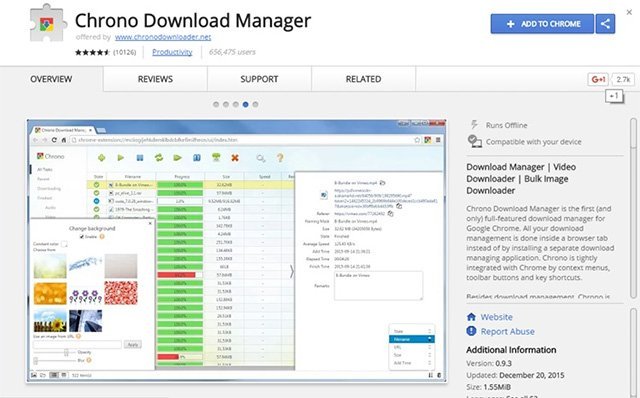This screenshot has width=640, height=398.
Task: Click the bookmark star in preview address bar
Action: click(417, 140)
